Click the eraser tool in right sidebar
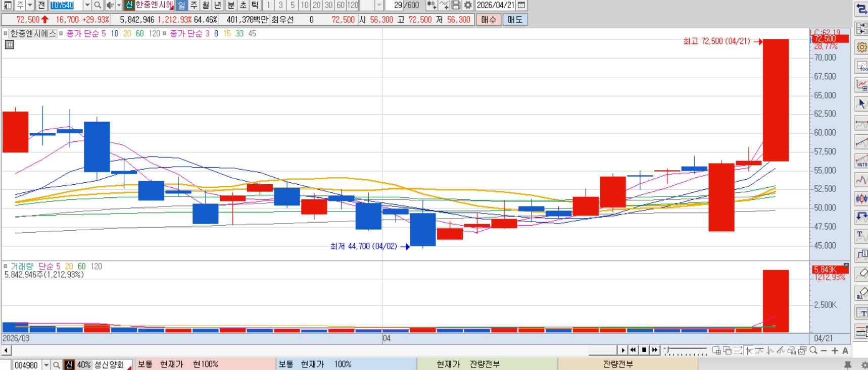This screenshot has width=868, height=370. tap(861, 274)
